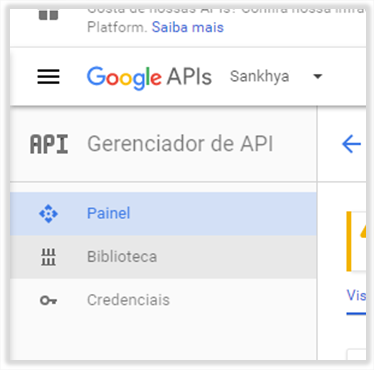Screen dimensions: 374x370
Task: Open the hamburger navigation menu
Action: point(48,77)
